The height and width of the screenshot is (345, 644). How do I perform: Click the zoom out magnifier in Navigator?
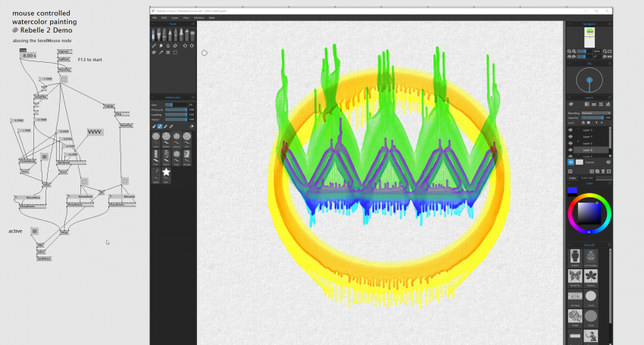click(x=571, y=51)
